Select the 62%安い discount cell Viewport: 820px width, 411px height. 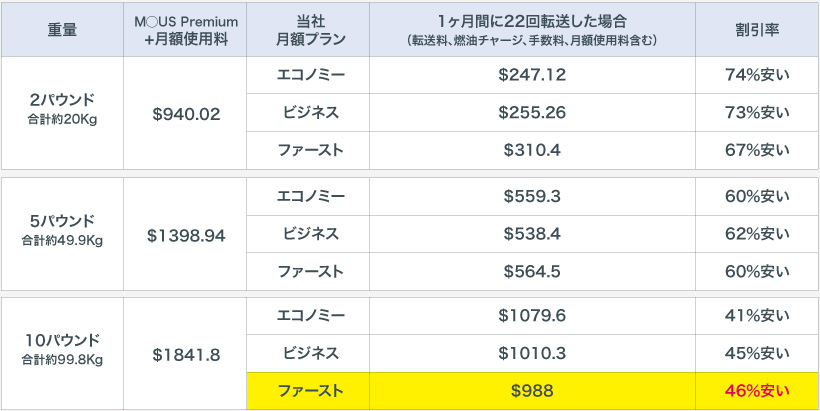point(757,234)
